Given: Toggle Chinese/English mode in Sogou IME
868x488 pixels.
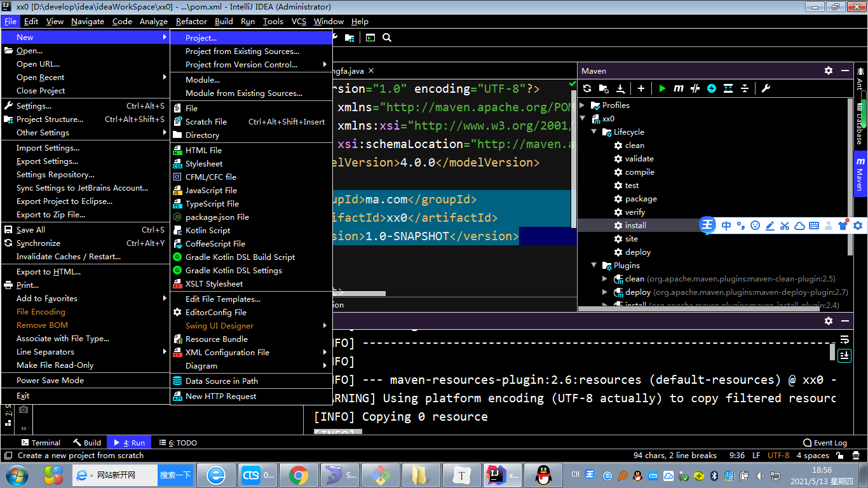Looking at the screenshot, I should click(x=726, y=226).
